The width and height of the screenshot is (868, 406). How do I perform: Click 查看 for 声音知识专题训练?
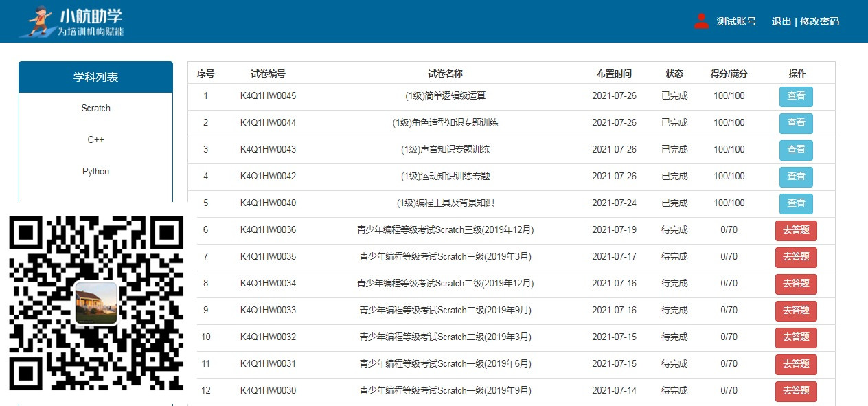(x=796, y=150)
